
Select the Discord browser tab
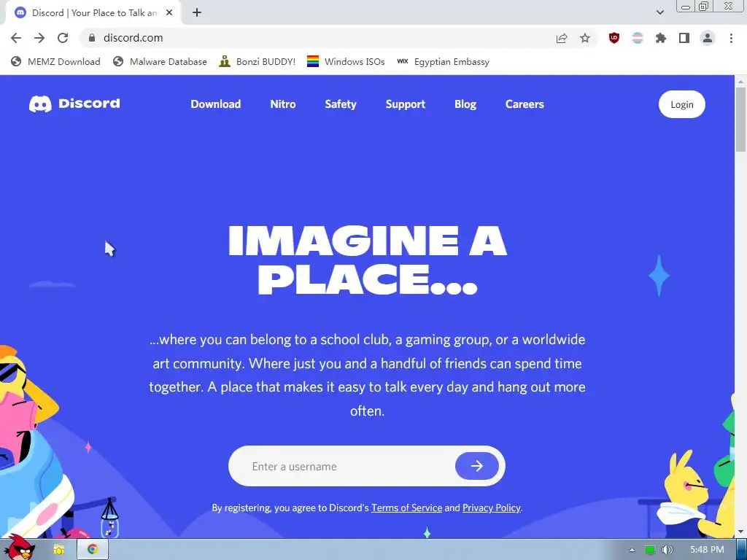coord(93,13)
